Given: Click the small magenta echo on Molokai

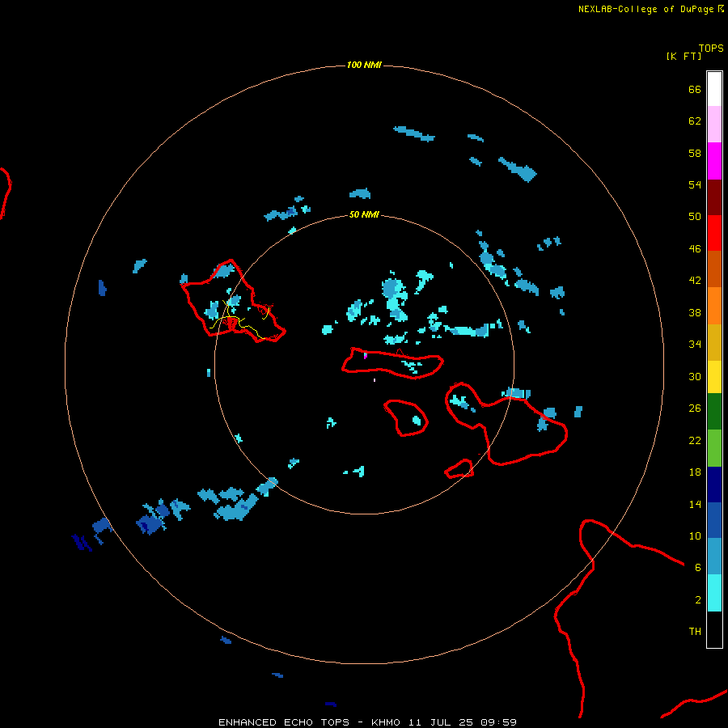Looking at the screenshot, I should point(366,356).
